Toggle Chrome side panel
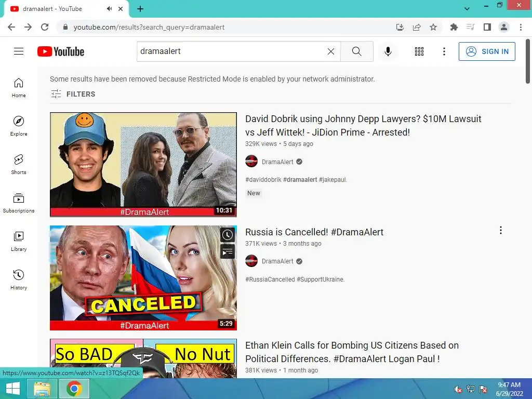Viewport: 532px width, 399px height. (x=487, y=27)
